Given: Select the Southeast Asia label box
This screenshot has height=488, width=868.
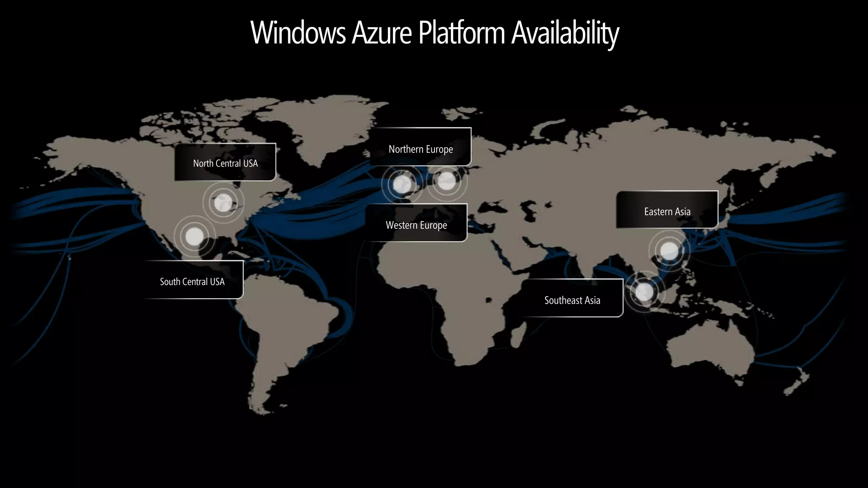Looking at the screenshot, I should (572, 299).
